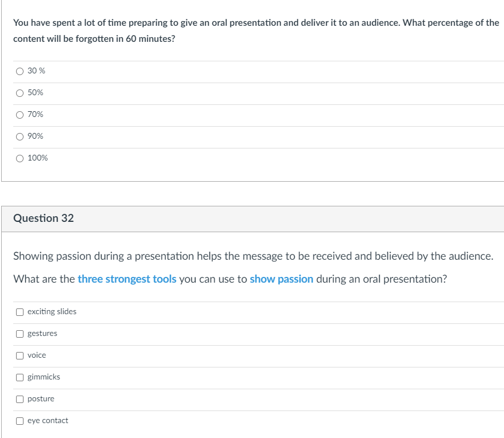Toggle the posture checkbox
The height and width of the screenshot is (438, 504).
(x=20, y=399)
